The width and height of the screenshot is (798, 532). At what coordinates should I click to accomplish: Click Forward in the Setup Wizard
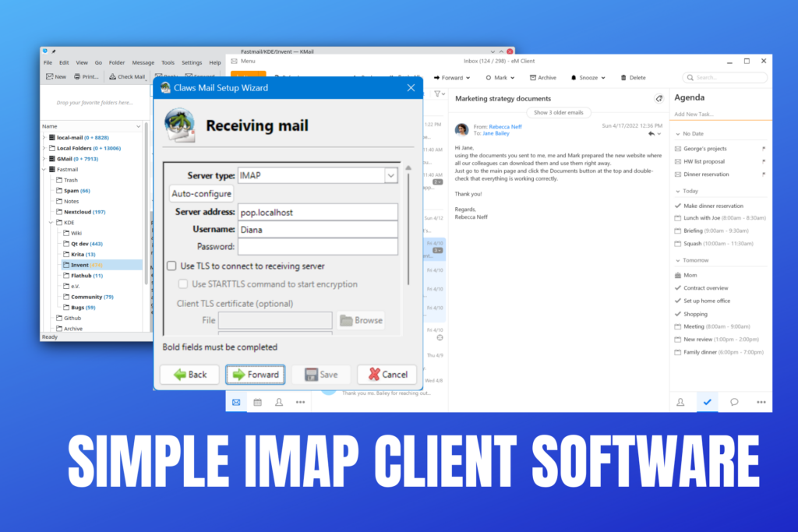254,375
